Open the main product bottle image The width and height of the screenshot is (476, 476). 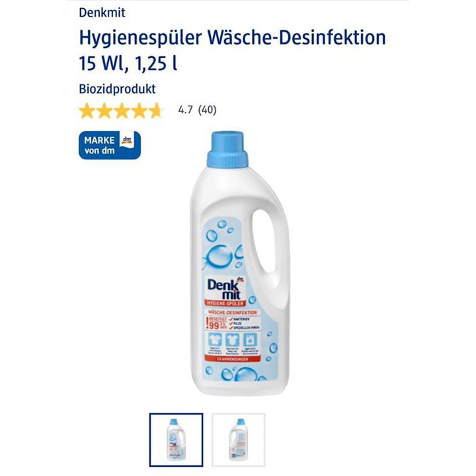pyautogui.click(x=240, y=264)
